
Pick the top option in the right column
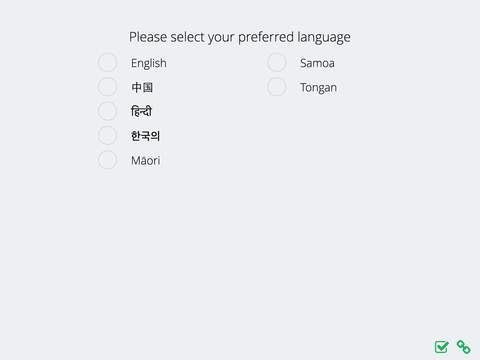click(x=276, y=62)
